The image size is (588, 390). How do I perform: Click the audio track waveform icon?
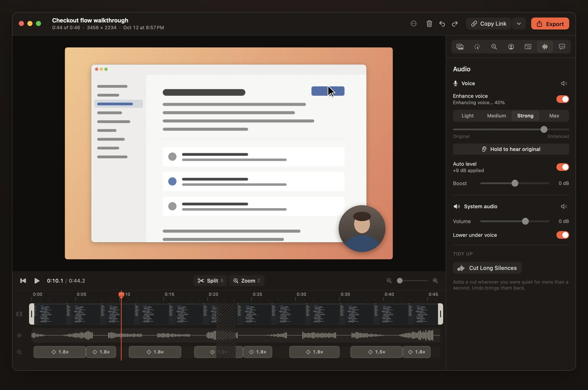click(19, 336)
